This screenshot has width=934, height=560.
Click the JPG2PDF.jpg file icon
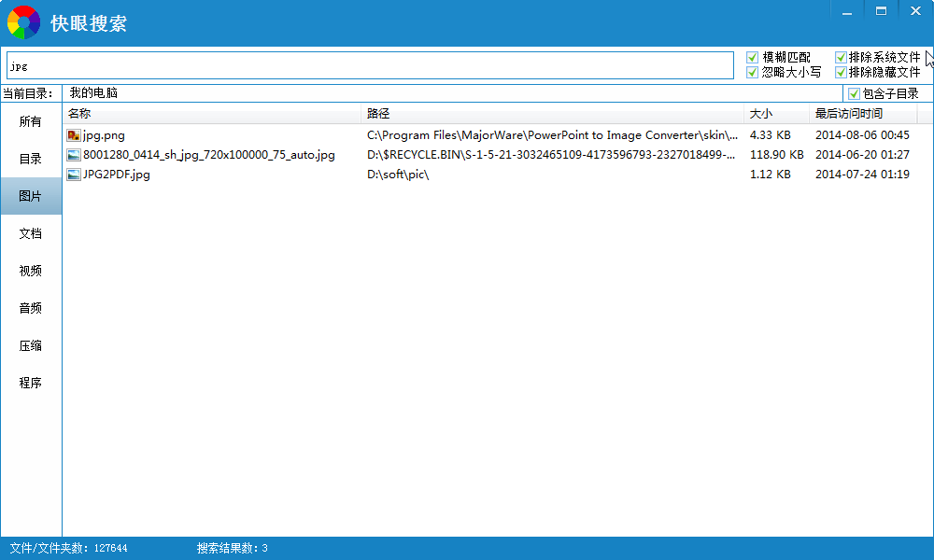point(74,175)
